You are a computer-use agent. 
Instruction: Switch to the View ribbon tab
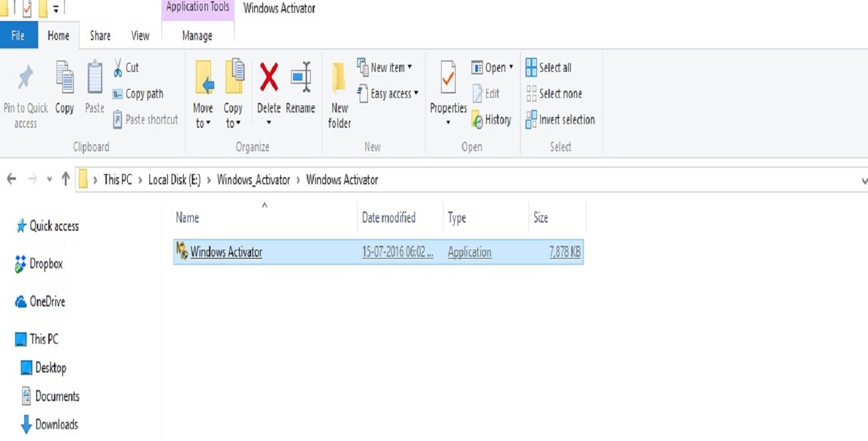click(x=140, y=36)
